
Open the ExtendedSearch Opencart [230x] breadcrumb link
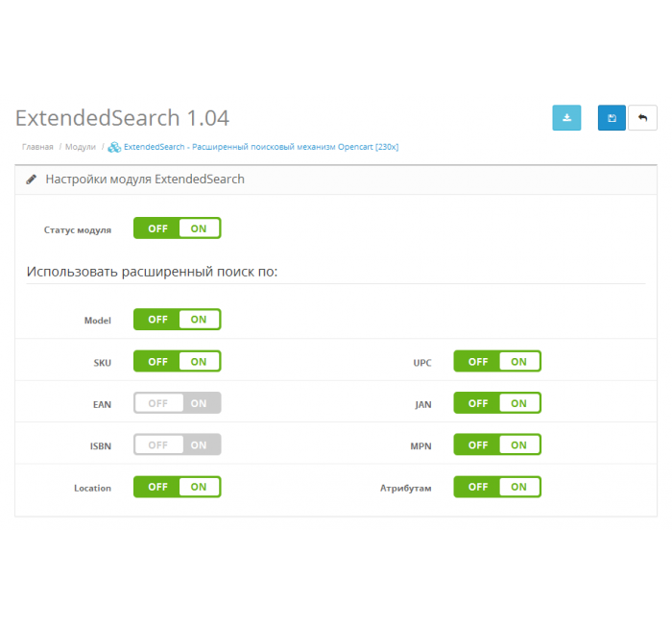point(261,147)
